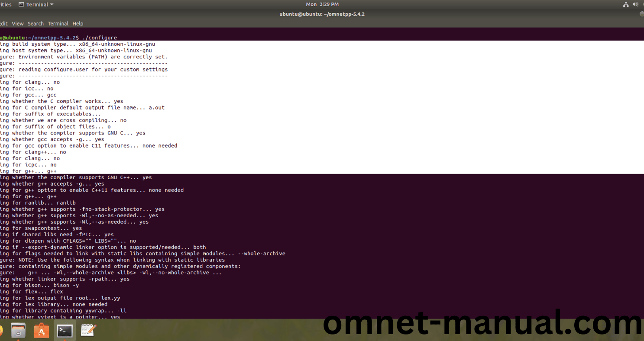Open the Text Editor dock icon

[x=88, y=331]
